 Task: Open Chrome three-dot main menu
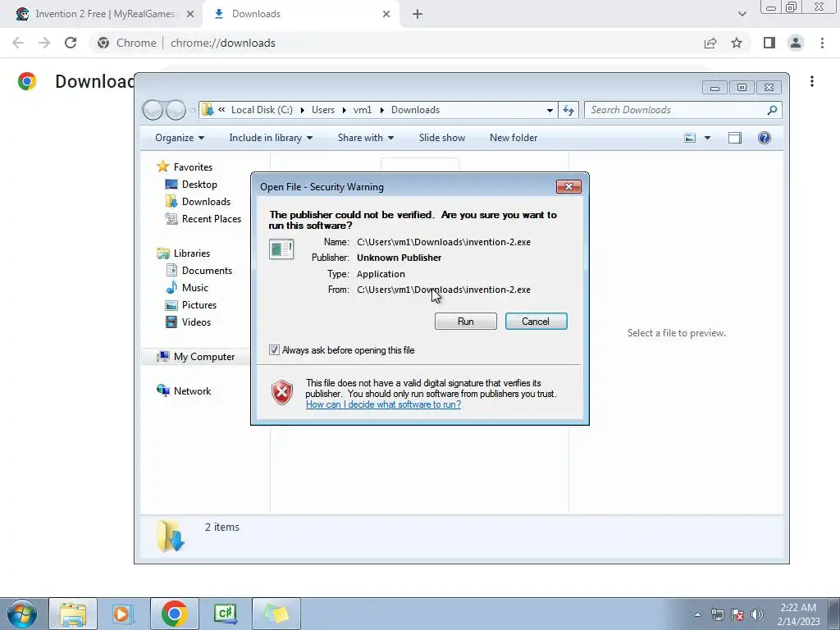pos(822,43)
